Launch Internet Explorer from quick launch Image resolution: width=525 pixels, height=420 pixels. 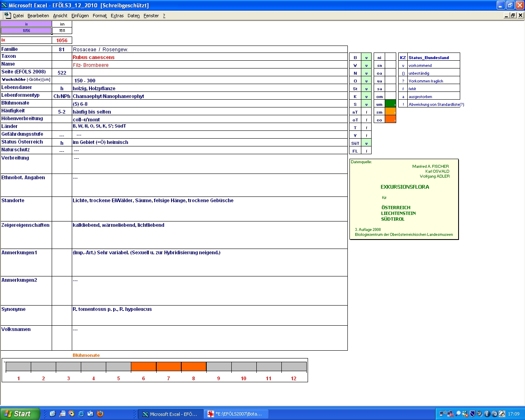pos(81,414)
